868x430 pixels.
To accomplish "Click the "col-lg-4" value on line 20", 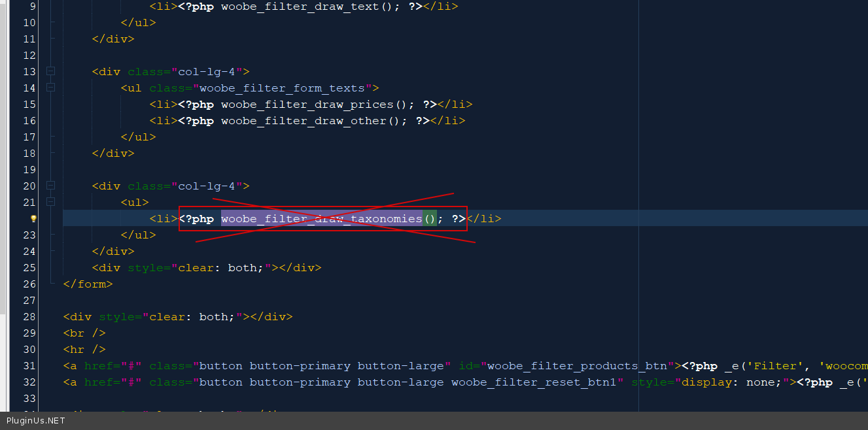I will [x=207, y=186].
